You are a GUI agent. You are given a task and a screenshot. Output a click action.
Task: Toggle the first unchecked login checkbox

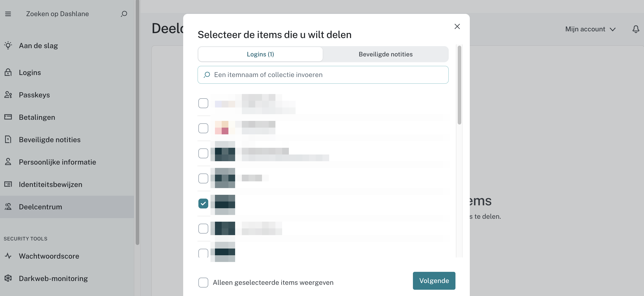click(203, 103)
